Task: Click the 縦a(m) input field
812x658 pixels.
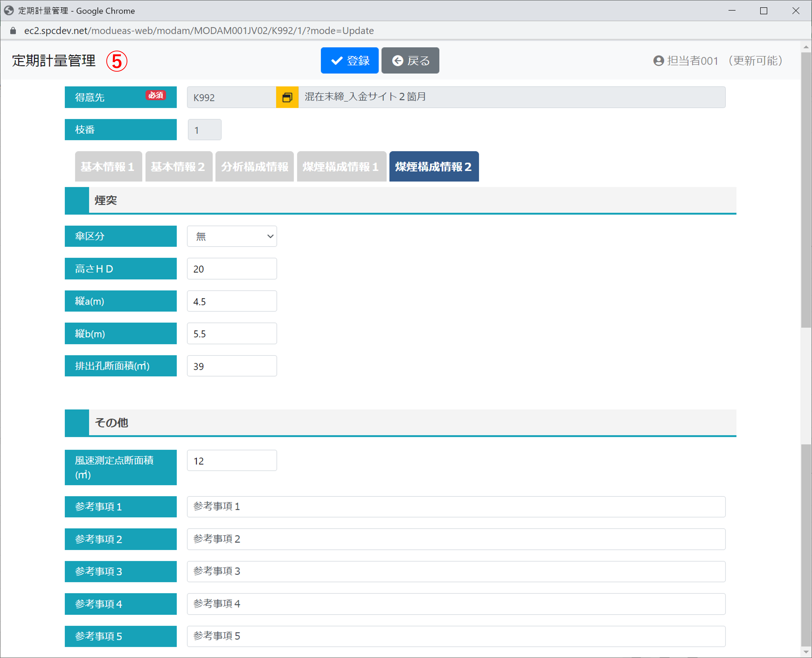Action: (232, 301)
